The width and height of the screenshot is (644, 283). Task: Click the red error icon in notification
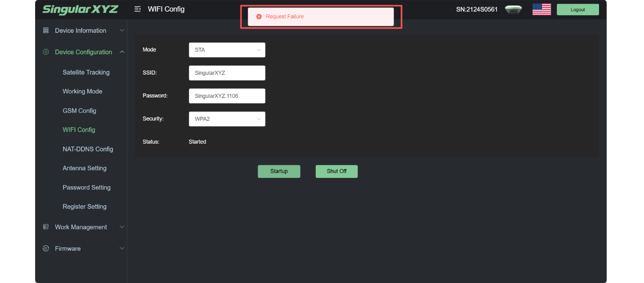[x=259, y=17]
